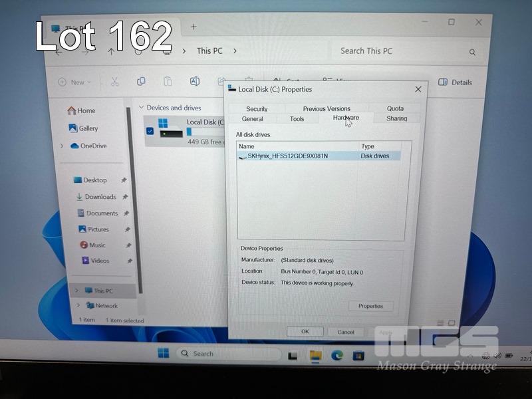Click the Properties button for the disk drive
Screen dimensions: 532x399
point(370,306)
